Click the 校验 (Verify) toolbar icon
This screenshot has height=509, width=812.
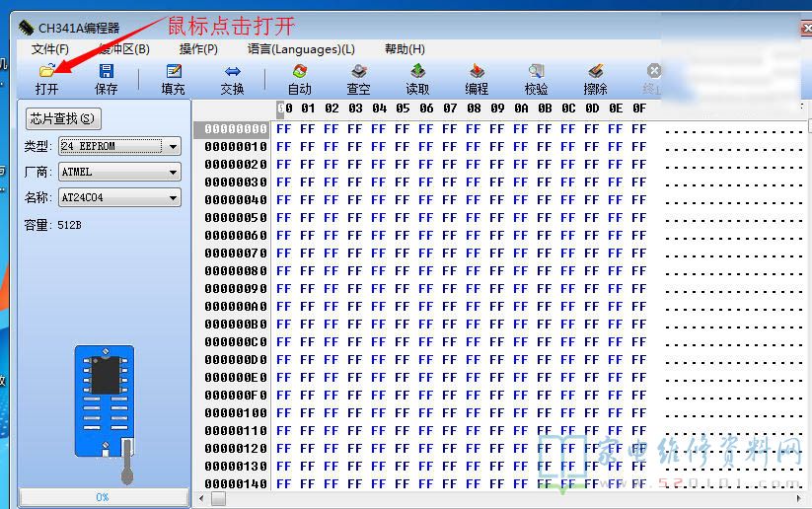536,72
